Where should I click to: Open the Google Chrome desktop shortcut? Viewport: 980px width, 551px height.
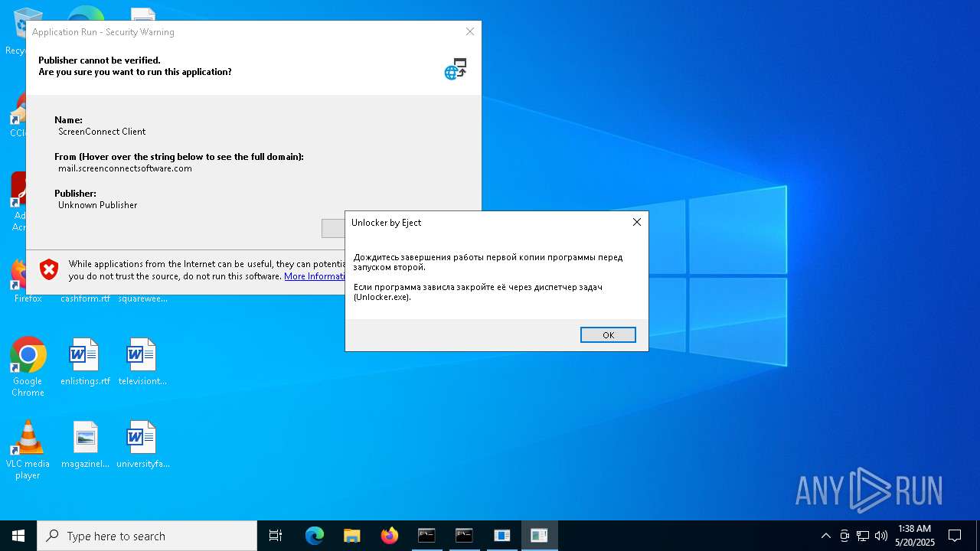tap(28, 367)
